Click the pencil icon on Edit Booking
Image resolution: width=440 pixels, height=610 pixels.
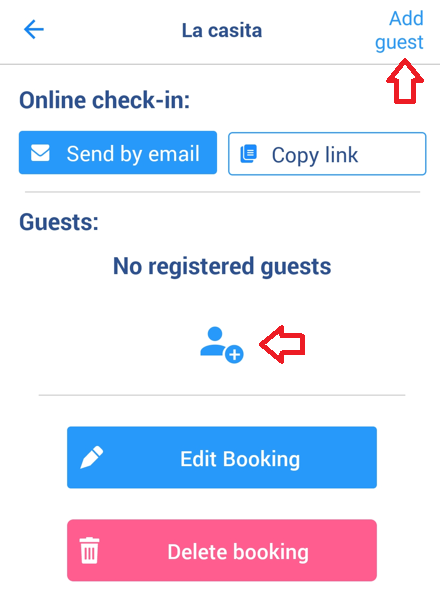[x=92, y=458]
